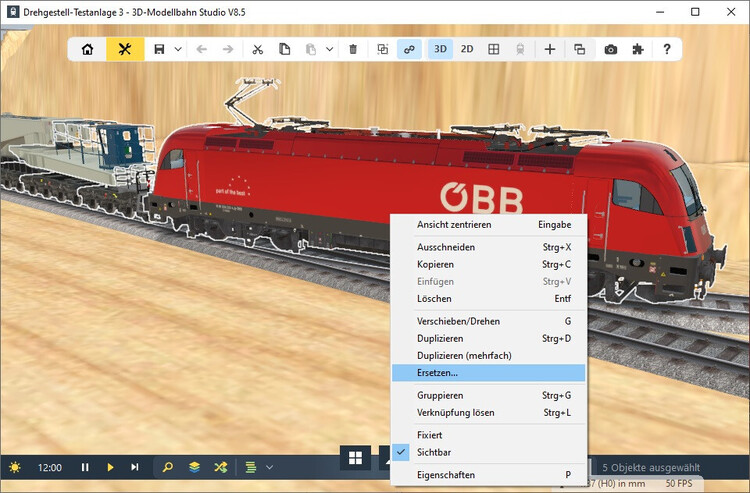Select Löschen in the context menu
Screen dimensions: 750x493
488,299
